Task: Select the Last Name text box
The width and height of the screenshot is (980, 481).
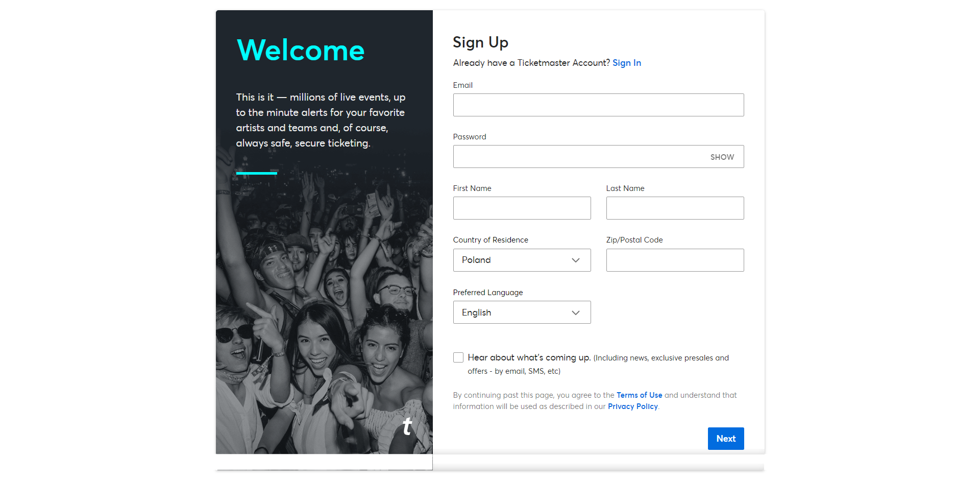Action: [675, 208]
